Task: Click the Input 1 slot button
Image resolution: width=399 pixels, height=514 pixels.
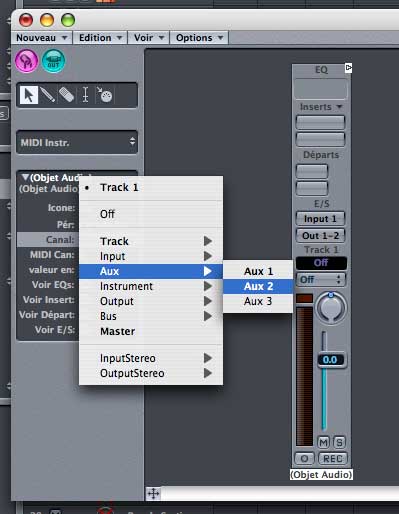Action: pos(320,219)
